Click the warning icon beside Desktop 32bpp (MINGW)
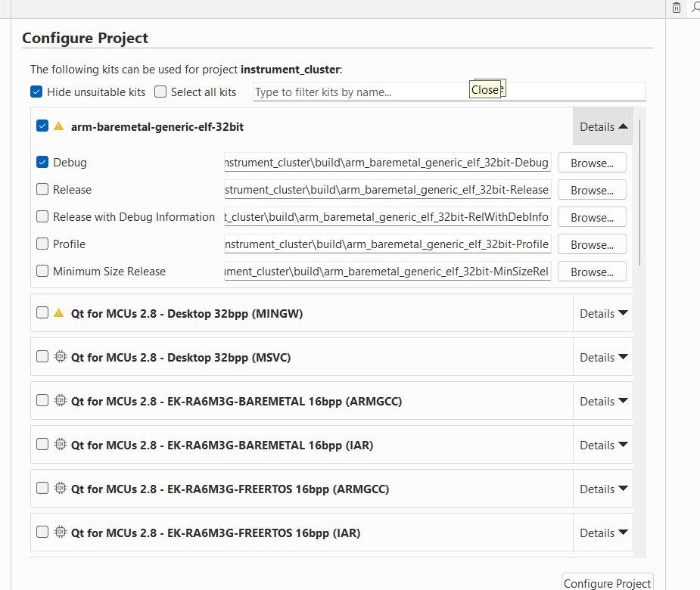700x590 pixels. (x=59, y=313)
